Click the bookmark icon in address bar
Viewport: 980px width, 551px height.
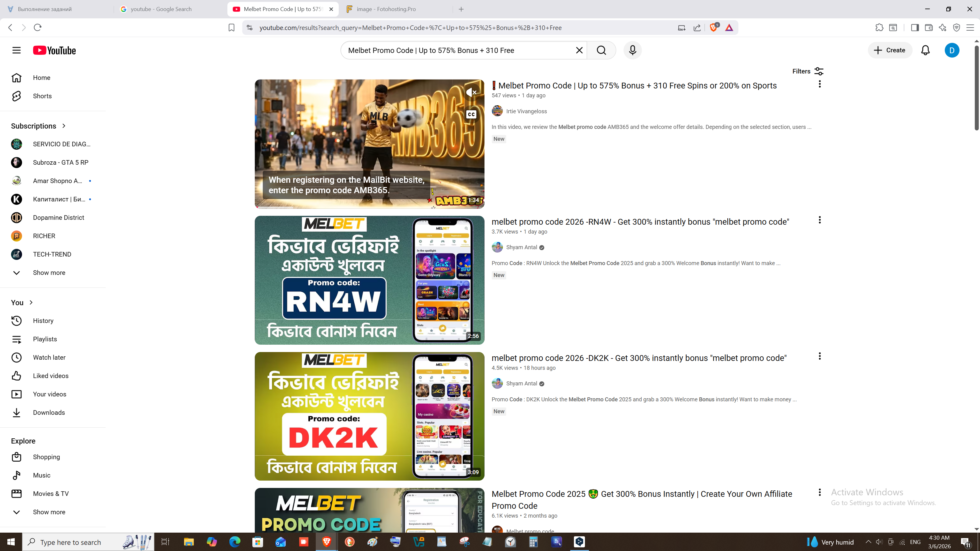(231, 27)
